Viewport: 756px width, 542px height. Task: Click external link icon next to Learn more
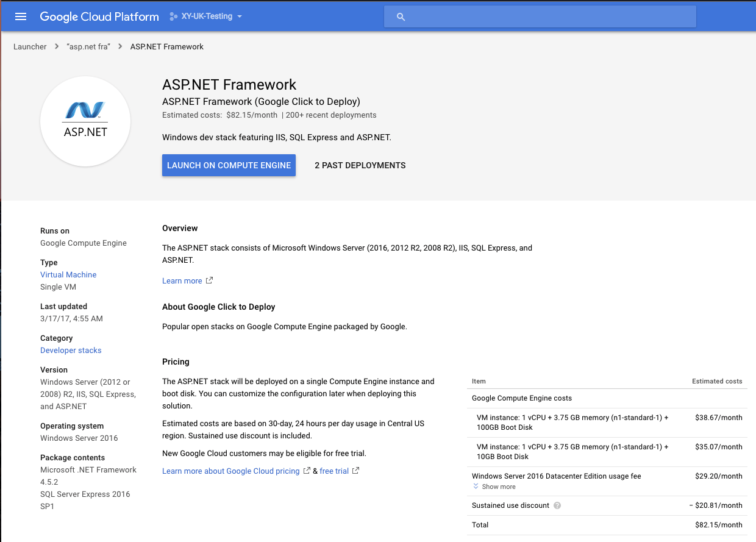[x=209, y=280]
